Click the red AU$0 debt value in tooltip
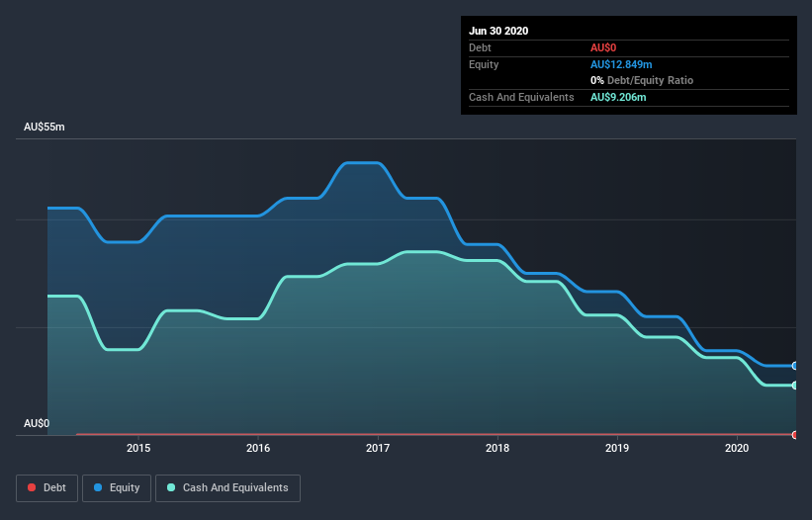Screen dimensions: 812x520 [603, 47]
